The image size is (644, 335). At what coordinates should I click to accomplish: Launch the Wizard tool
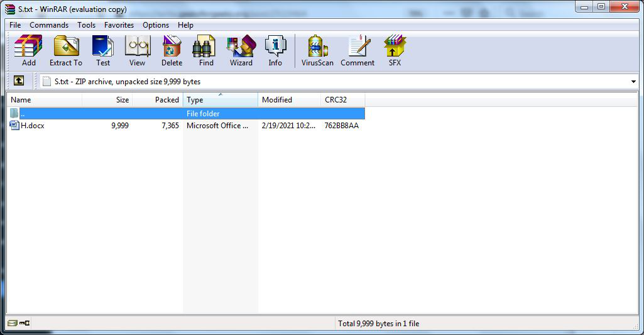click(241, 50)
